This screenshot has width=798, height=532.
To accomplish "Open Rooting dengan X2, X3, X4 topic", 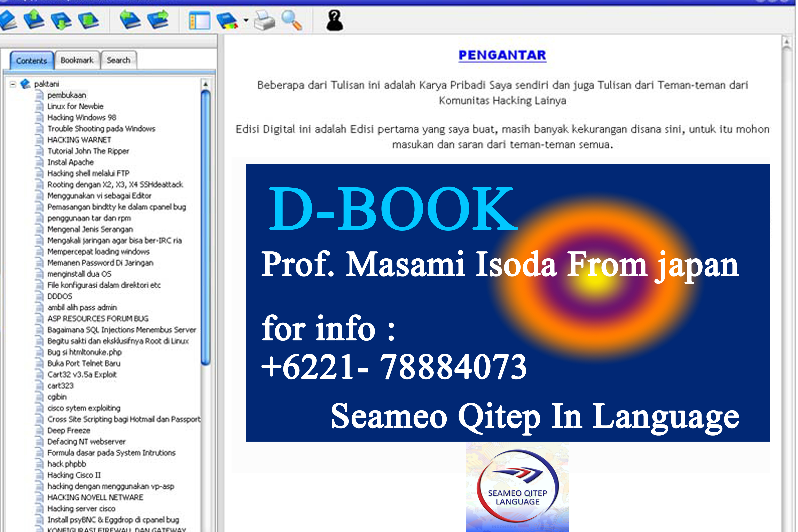I will click(x=115, y=185).
